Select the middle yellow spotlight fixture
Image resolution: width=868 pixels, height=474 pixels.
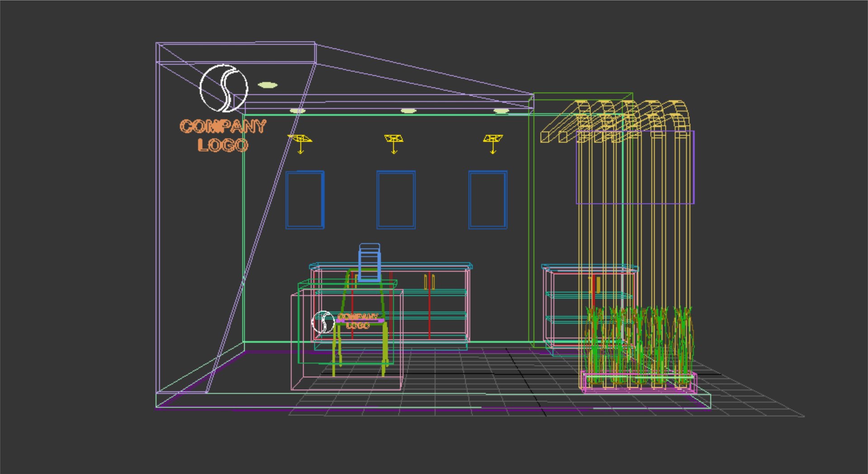394,143
